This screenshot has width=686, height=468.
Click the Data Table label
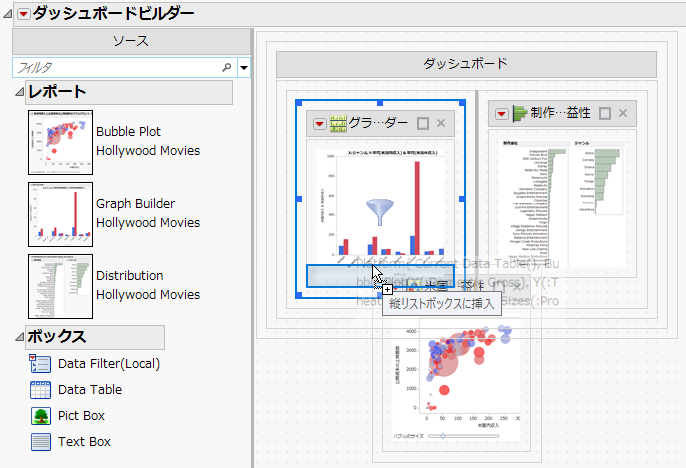pyautogui.click(x=90, y=390)
